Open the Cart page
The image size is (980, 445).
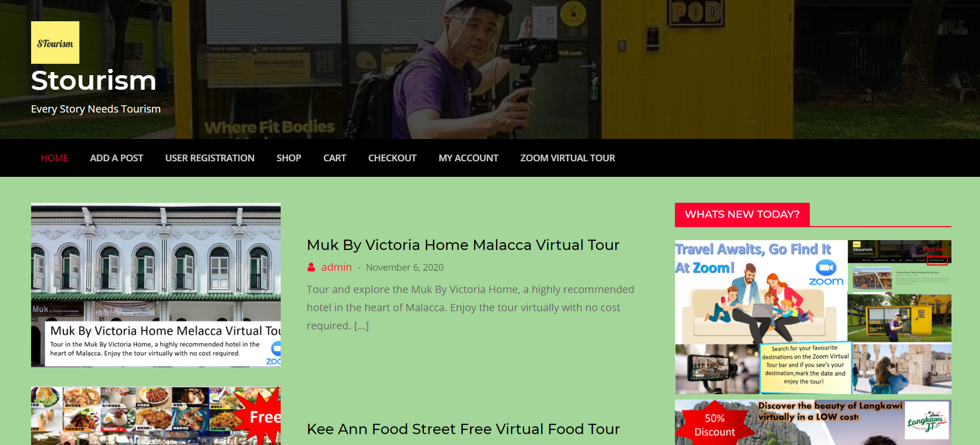[335, 158]
